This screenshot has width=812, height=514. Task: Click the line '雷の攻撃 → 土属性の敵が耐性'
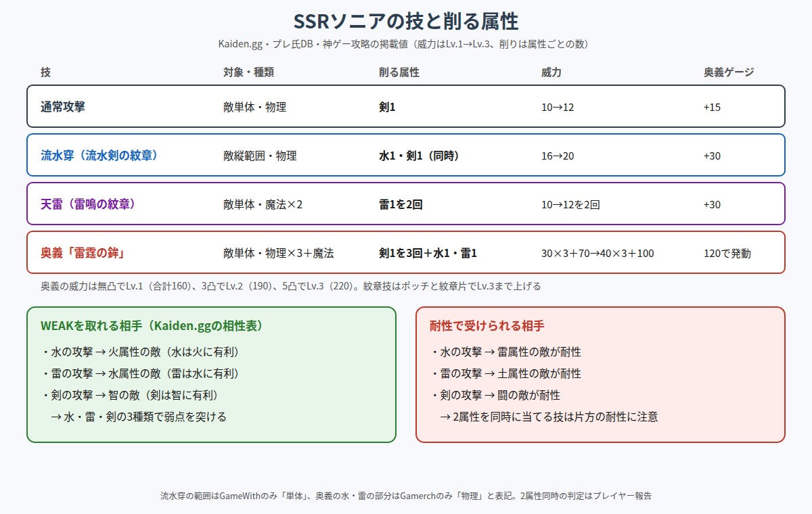click(505, 373)
